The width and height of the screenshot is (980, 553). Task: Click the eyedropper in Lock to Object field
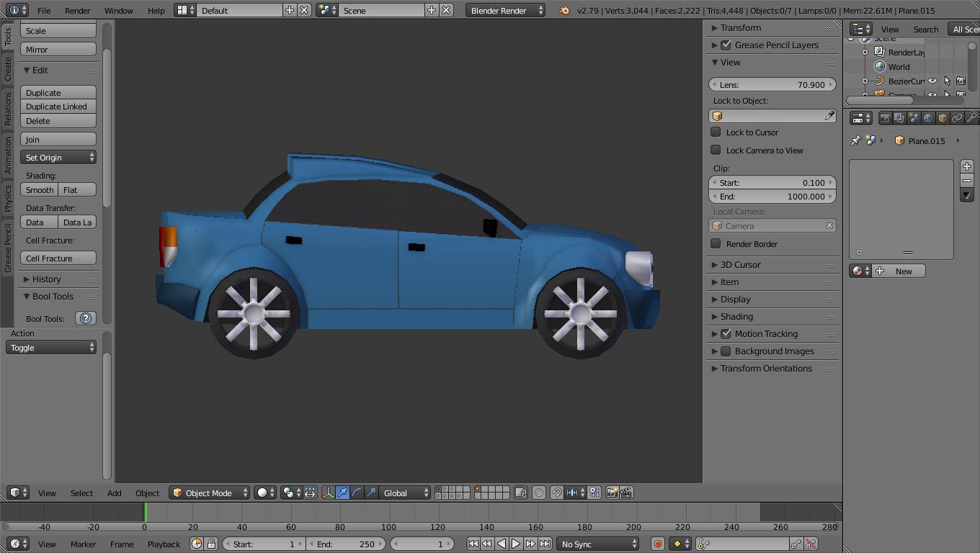829,116
